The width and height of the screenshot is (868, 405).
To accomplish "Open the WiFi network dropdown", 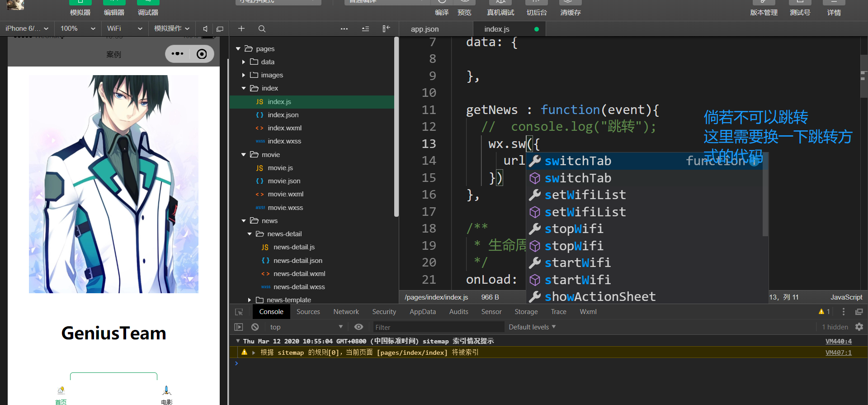I will tap(125, 29).
